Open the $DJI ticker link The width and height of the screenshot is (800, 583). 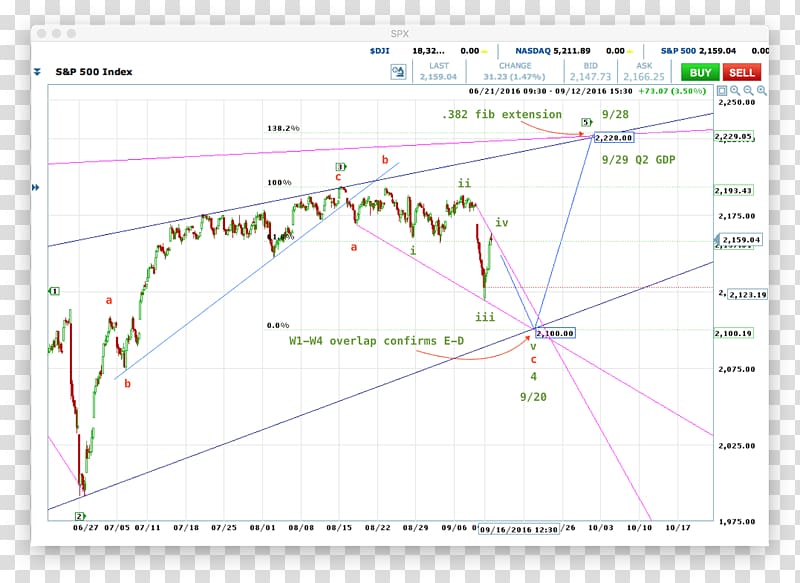pyautogui.click(x=379, y=50)
